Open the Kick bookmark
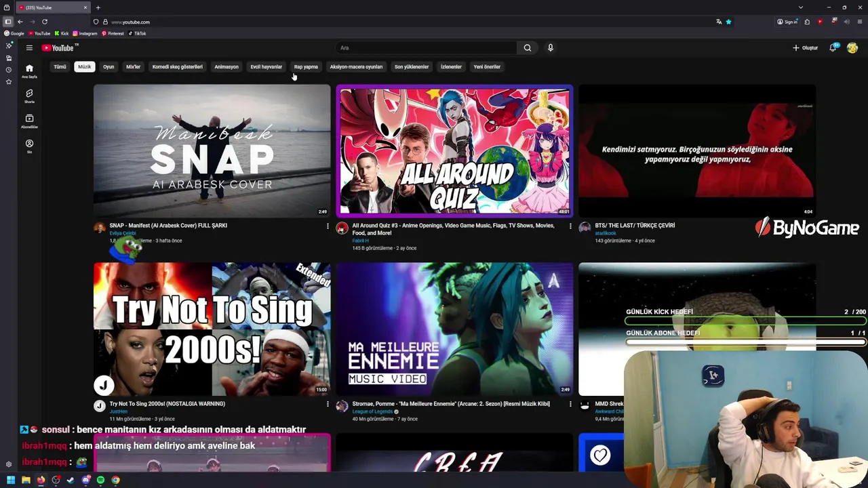 pos(62,33)
